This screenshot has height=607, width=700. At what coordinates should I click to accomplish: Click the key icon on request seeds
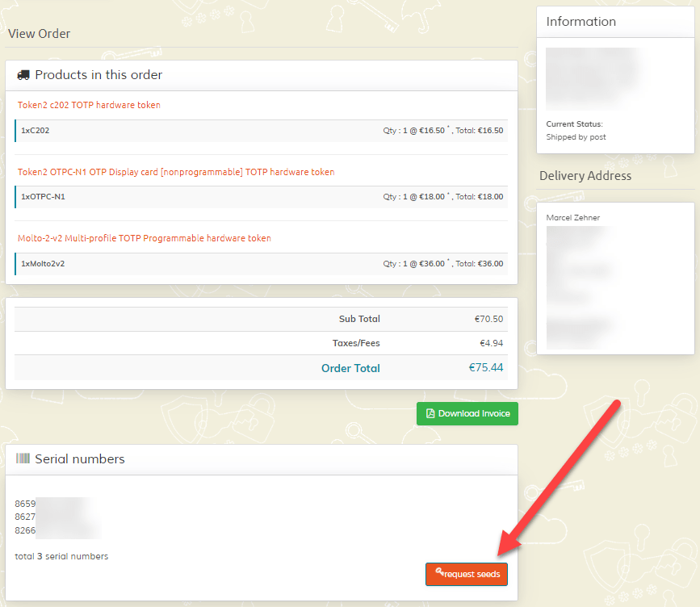pos(438,572)
